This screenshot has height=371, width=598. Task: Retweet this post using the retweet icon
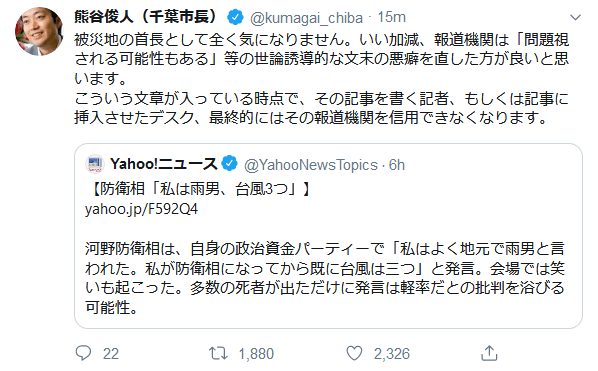(218, 353)
